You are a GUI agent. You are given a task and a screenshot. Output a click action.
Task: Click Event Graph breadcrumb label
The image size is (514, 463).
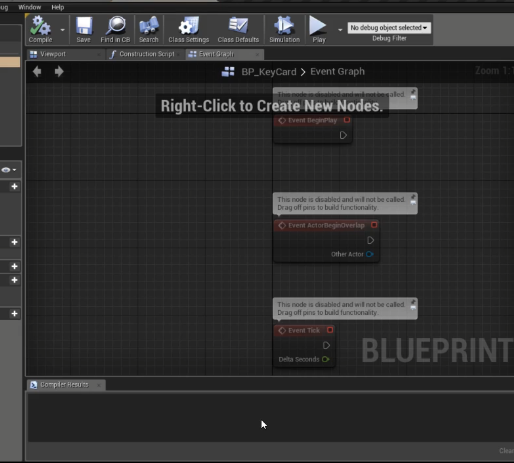point(337,71)
